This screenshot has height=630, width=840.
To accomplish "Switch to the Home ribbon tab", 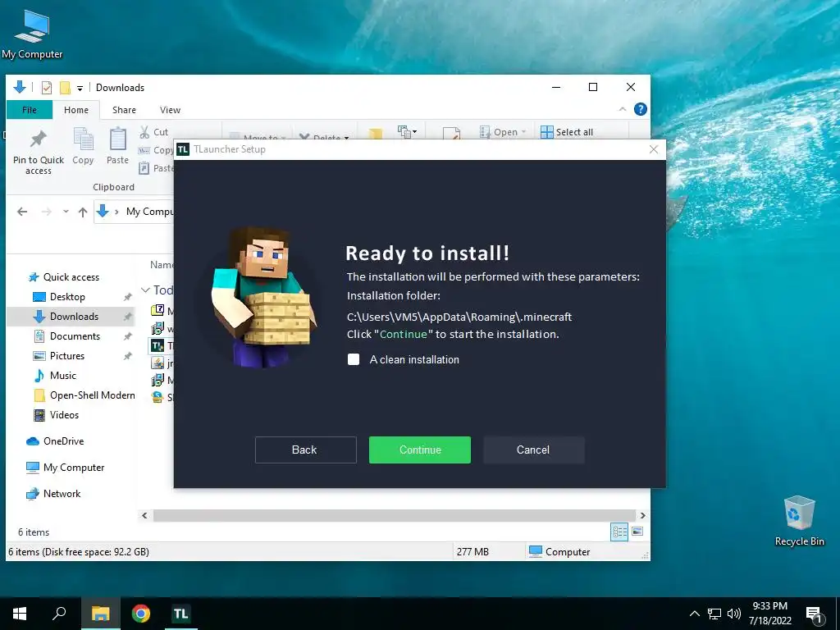I will (76, 110).
